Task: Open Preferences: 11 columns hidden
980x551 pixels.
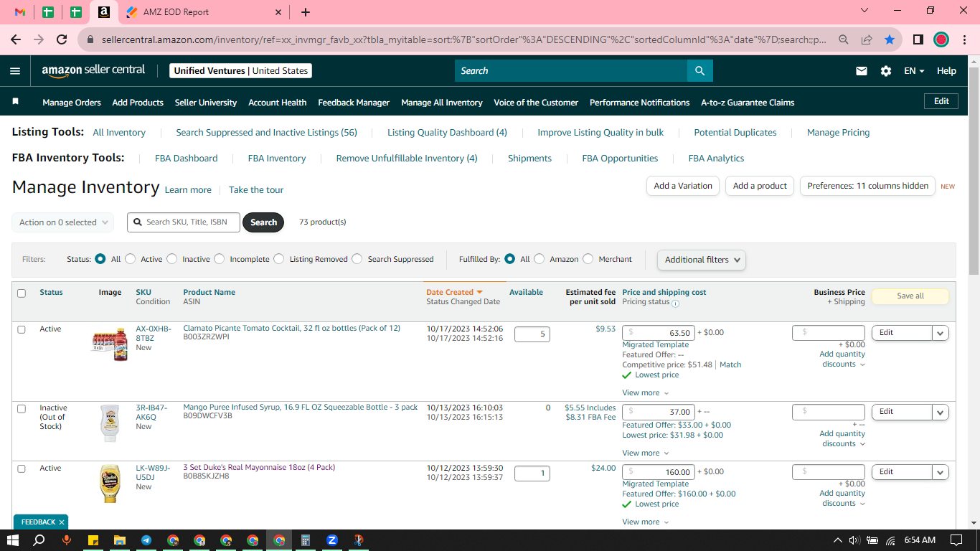Action: coord(868,186)
